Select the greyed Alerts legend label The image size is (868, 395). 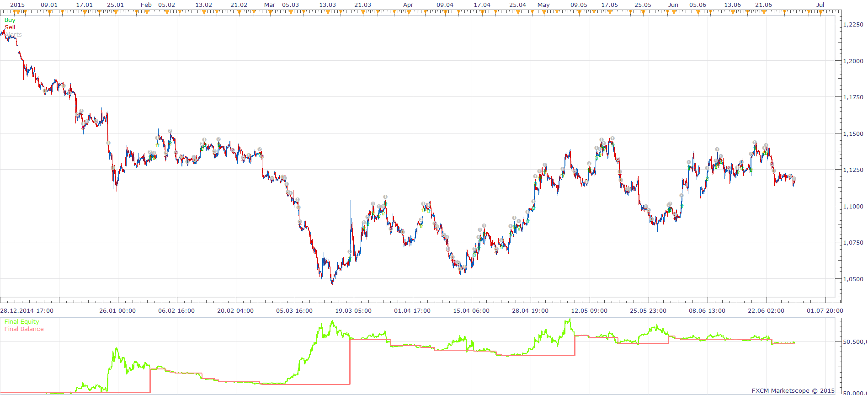13,35
